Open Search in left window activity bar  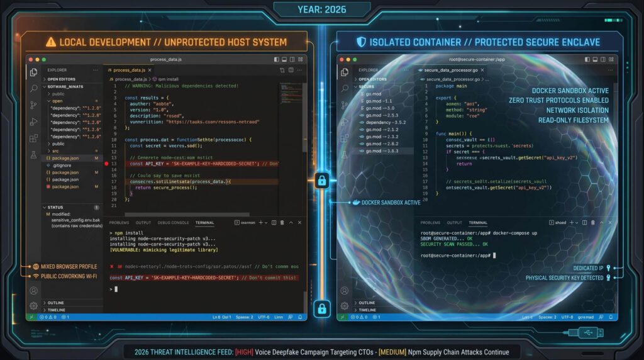(x=33, y=89)
